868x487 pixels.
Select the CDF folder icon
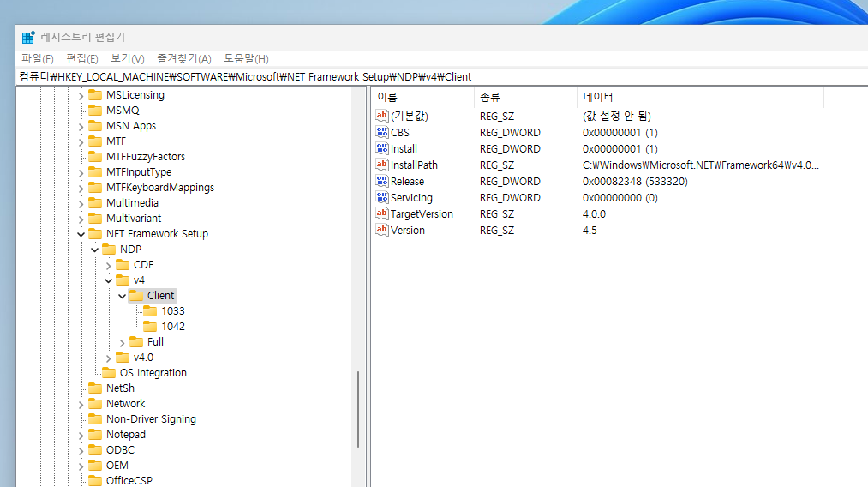(x=123, y=265)
